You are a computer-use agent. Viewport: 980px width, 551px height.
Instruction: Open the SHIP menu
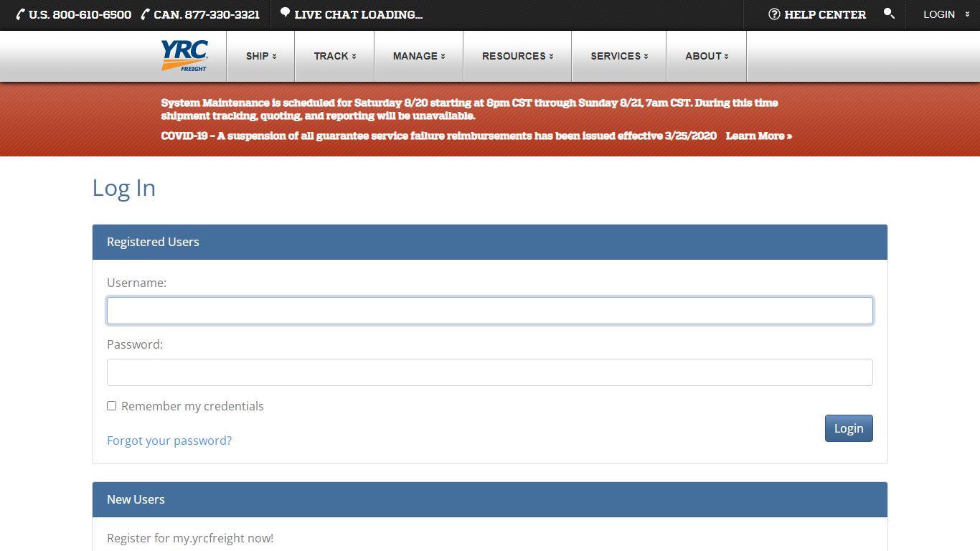pos(261,56)
